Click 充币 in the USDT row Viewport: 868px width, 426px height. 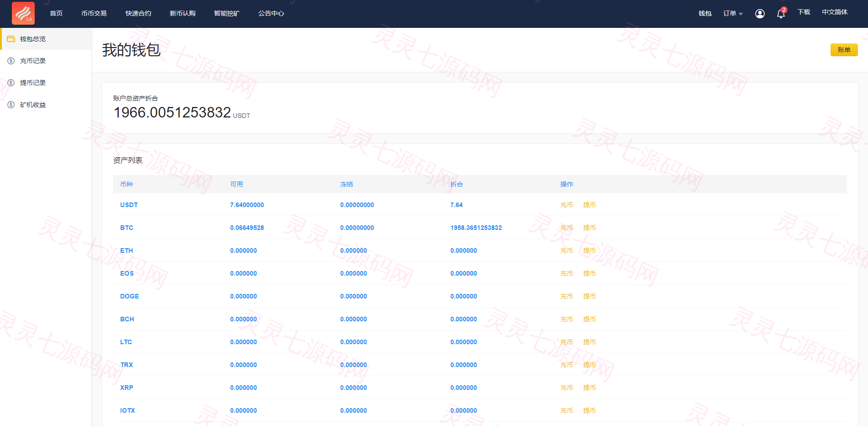click(x=566, y=205)
